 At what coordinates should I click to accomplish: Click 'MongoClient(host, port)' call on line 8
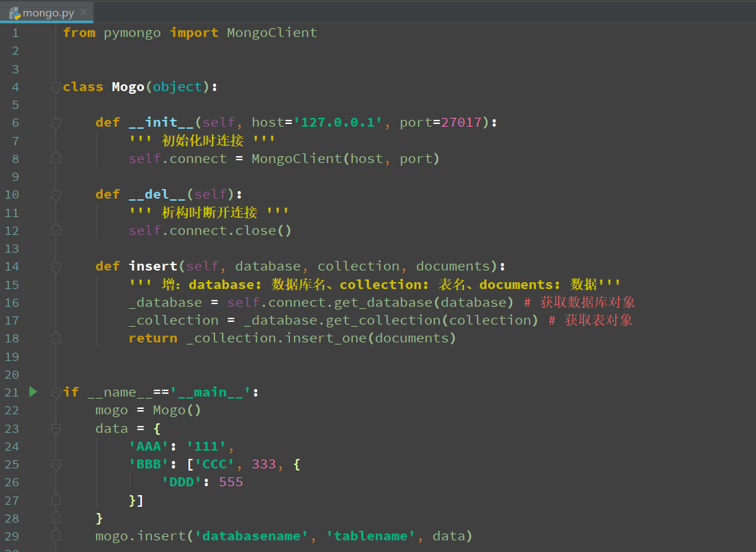(345, 158)
